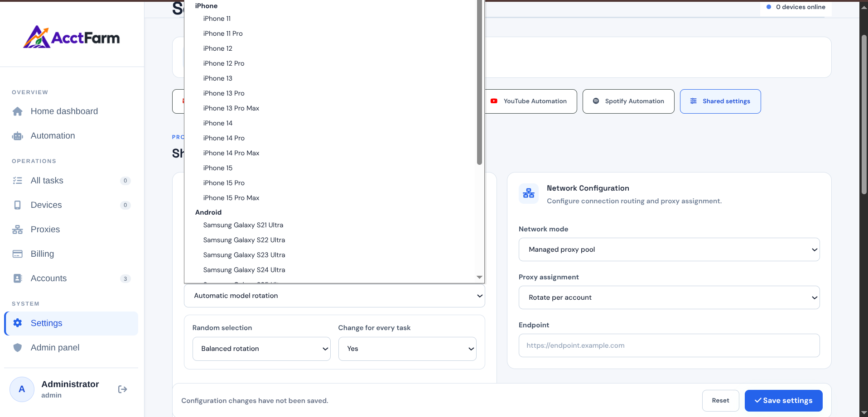This screenshot has width=868, height=417.
Task: Click the 0 devices online indicator
Action: 796,7
